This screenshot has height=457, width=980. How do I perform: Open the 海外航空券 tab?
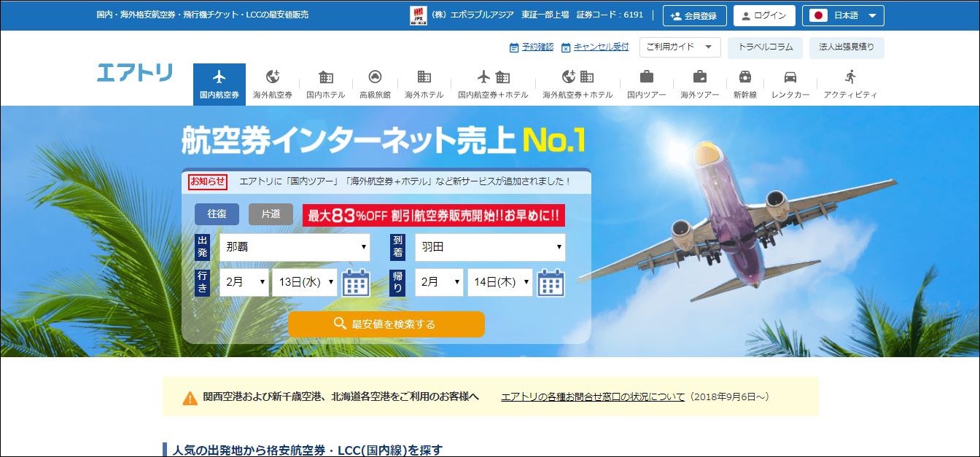[x=273, y=85]
